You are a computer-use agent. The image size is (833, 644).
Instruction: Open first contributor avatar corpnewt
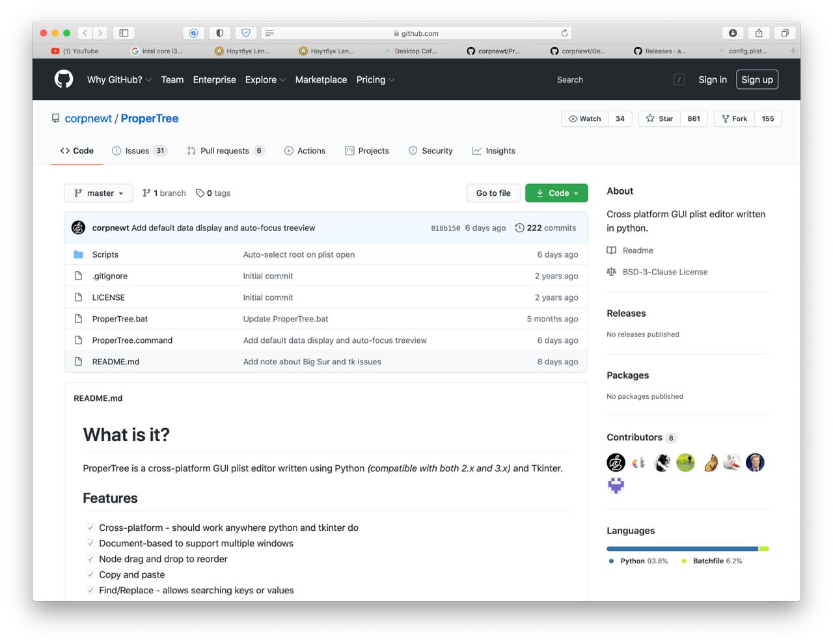(x=616, y=463)
